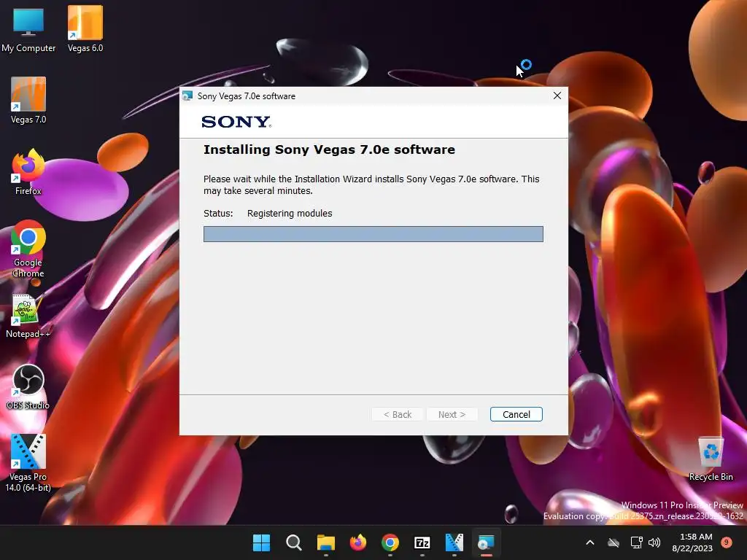
Task: Click the cloud sync tray icon
Action: click(614, 542)
